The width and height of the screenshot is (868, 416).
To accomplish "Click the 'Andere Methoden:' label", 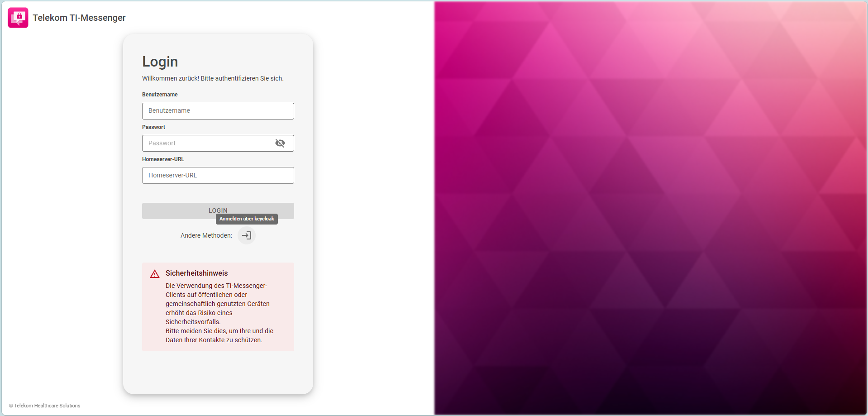I will point(206,235).
